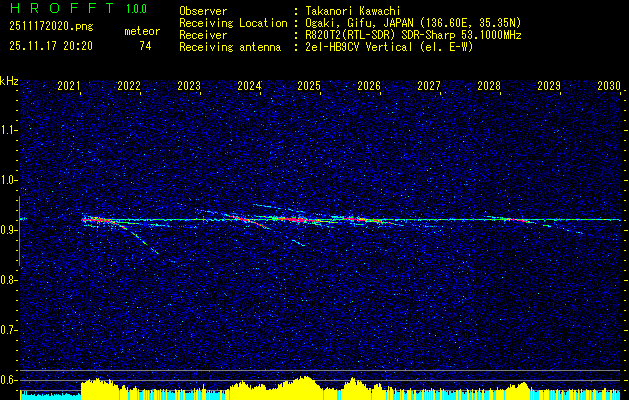
Task: Click the kHz axis unit label
Action: (9, 81)
